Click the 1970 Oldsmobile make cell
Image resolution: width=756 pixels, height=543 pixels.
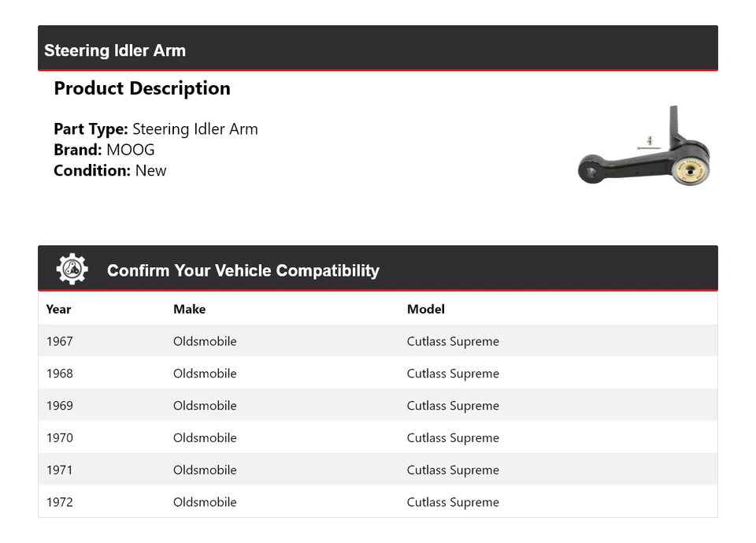[205, 438]
